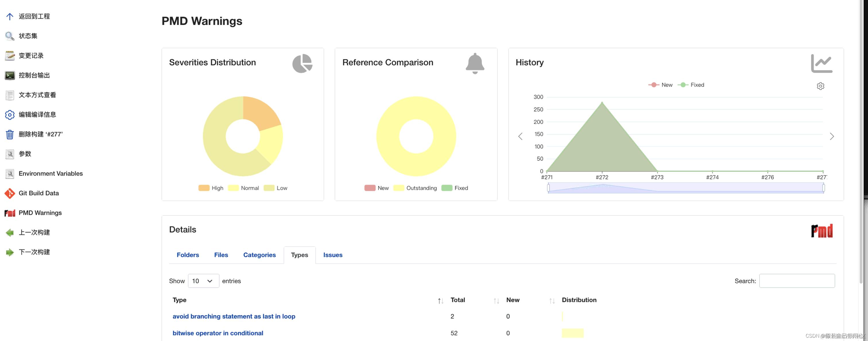Go to next build green arrow
The image size is (868, 341).
[10, 252]
